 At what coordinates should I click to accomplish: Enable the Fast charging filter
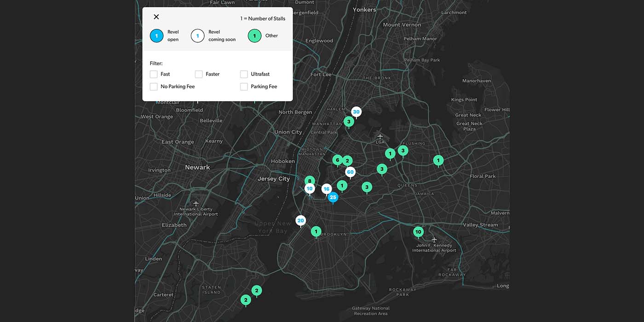click(154, 74)
